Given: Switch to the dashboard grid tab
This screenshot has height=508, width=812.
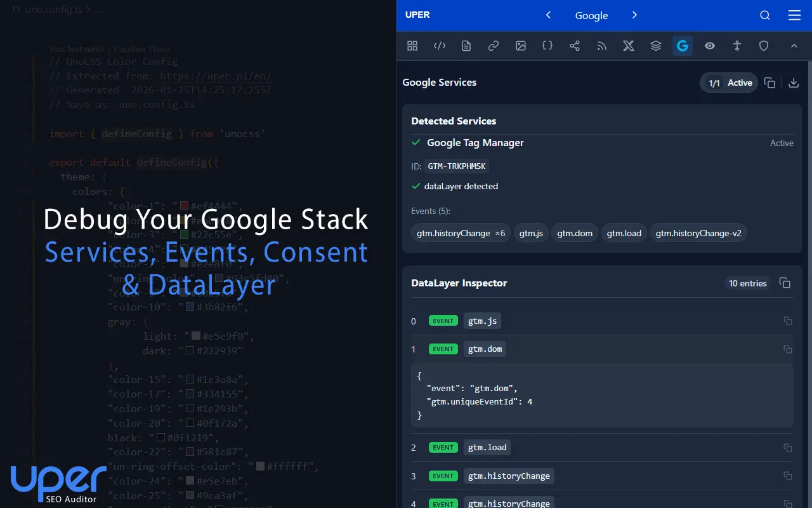Looking at the screenshot, I should 412,46.
